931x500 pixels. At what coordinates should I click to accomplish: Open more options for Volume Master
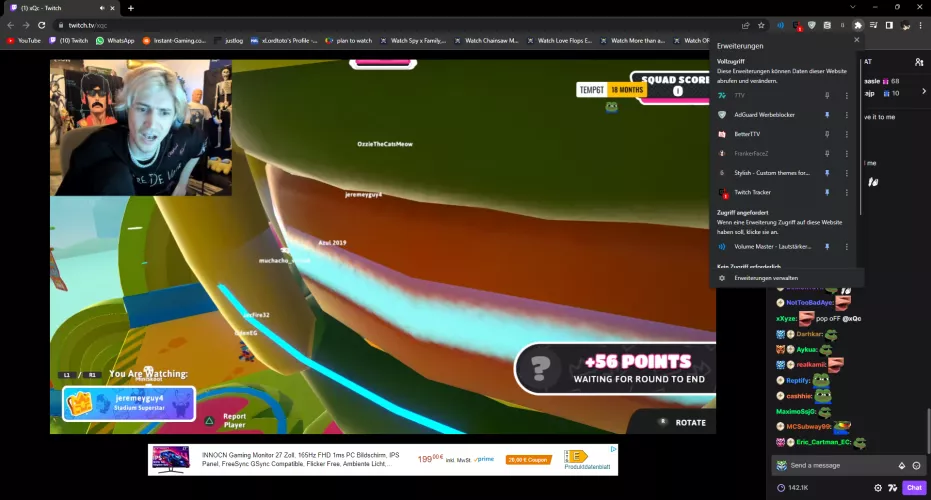(x=847, y=246)
